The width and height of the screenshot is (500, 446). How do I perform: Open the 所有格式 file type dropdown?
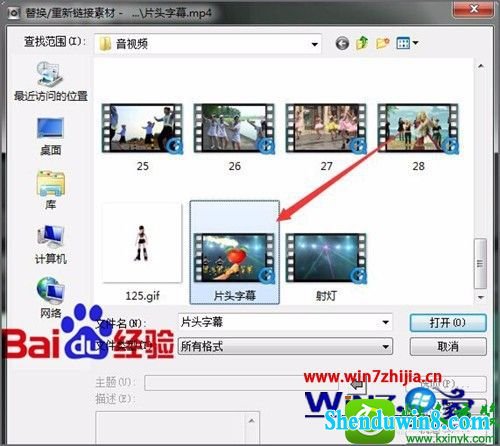pos(285,347)
